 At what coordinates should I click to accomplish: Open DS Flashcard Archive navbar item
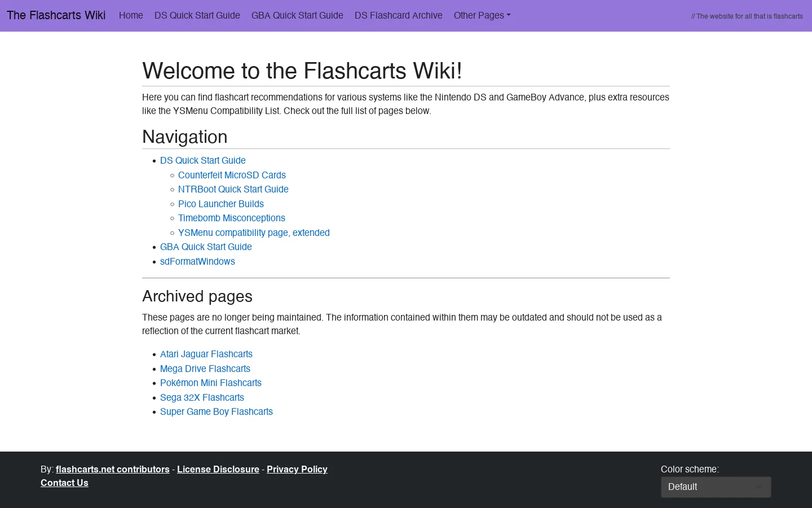click(x=399, y=15)
